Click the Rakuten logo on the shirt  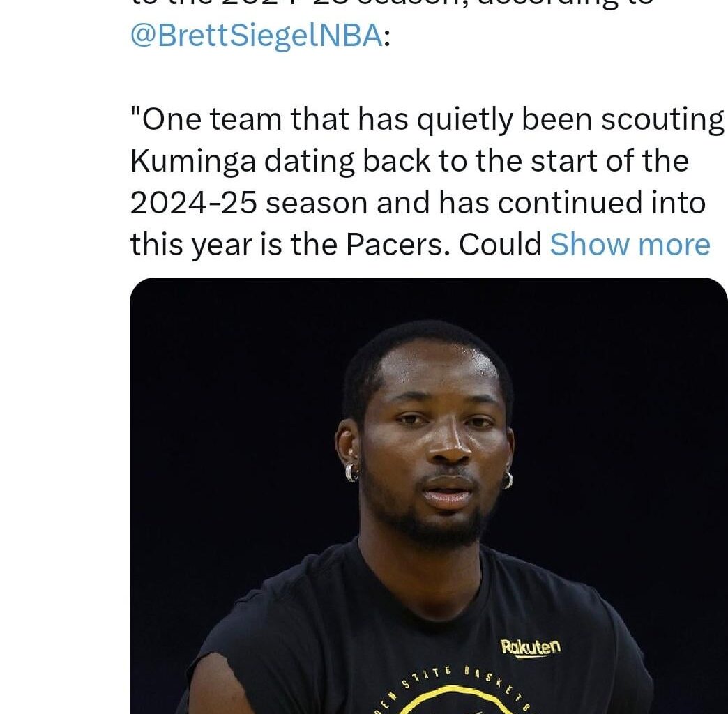[x=530, y=647]
